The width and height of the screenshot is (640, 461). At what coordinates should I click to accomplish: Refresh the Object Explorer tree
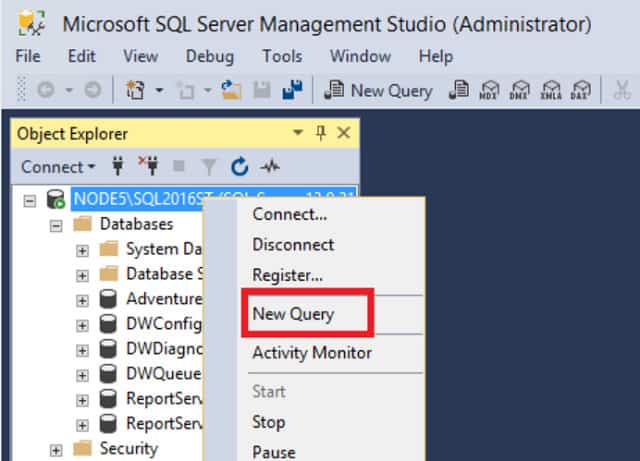pos(240,167)
